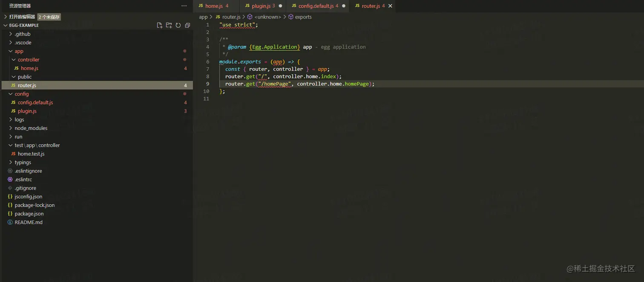This screenshot has height=282, width=644.
Task: Switch to the config.default.js tab
Action: point(318,6)
